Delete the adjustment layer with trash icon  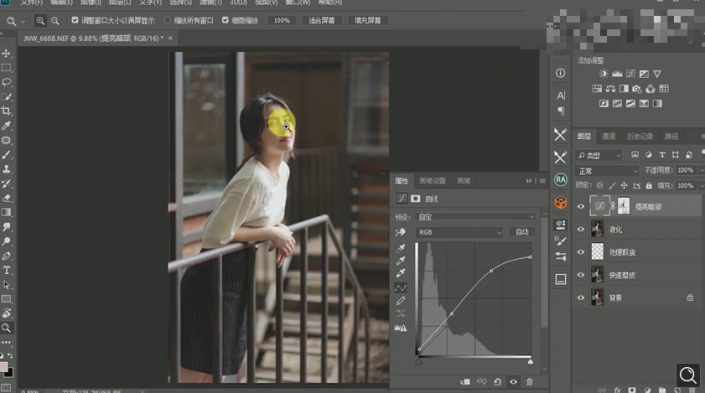530,382
